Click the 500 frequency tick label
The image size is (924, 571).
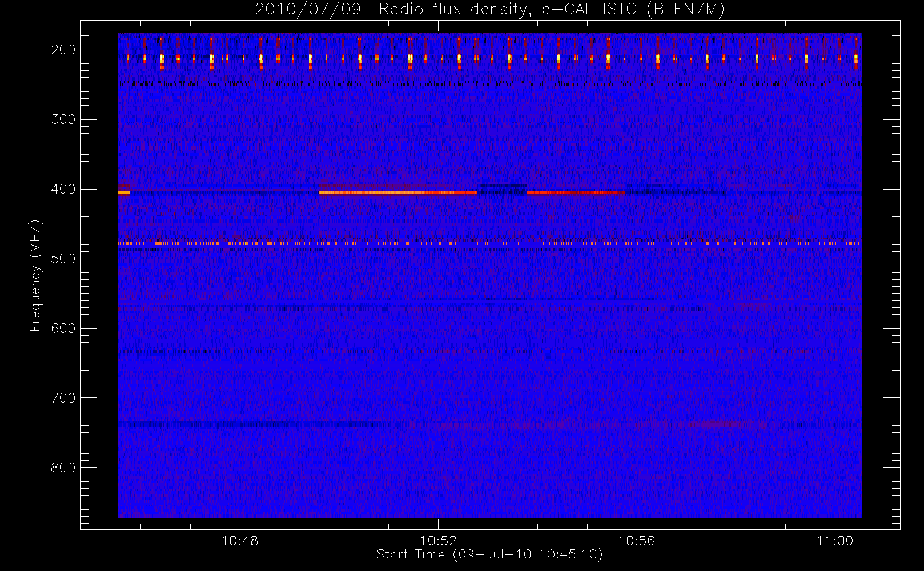pos(63,259)
